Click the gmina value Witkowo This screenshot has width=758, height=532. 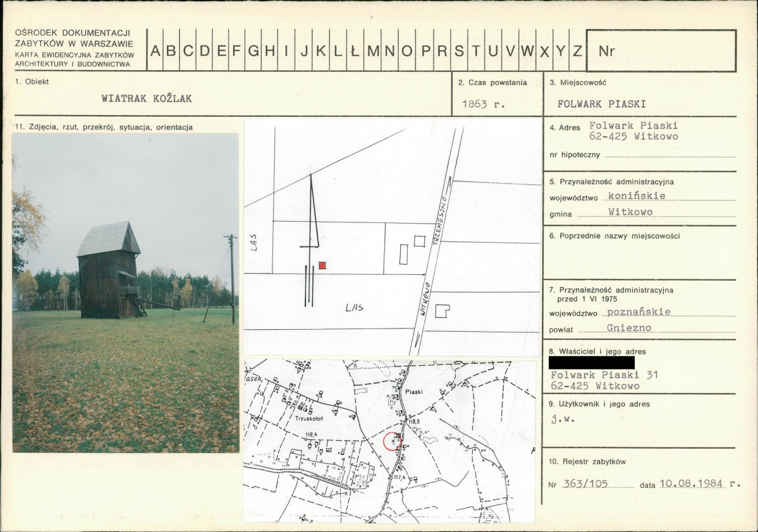click(630, 212)
